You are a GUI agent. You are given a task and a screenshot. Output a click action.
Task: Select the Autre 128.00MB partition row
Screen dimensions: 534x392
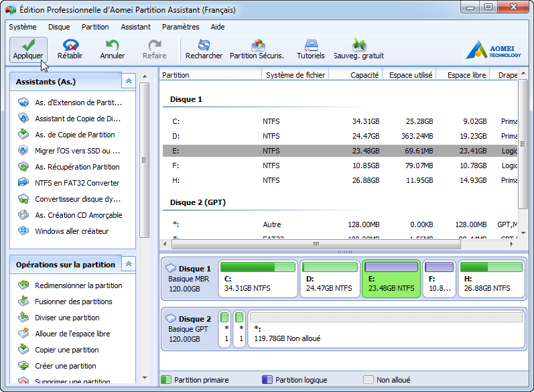pyautogui.click(x=340, y=224)
